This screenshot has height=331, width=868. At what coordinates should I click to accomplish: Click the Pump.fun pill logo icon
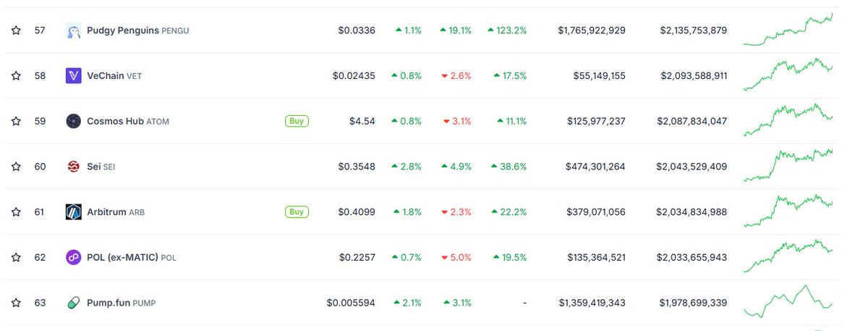coord(73,303)
